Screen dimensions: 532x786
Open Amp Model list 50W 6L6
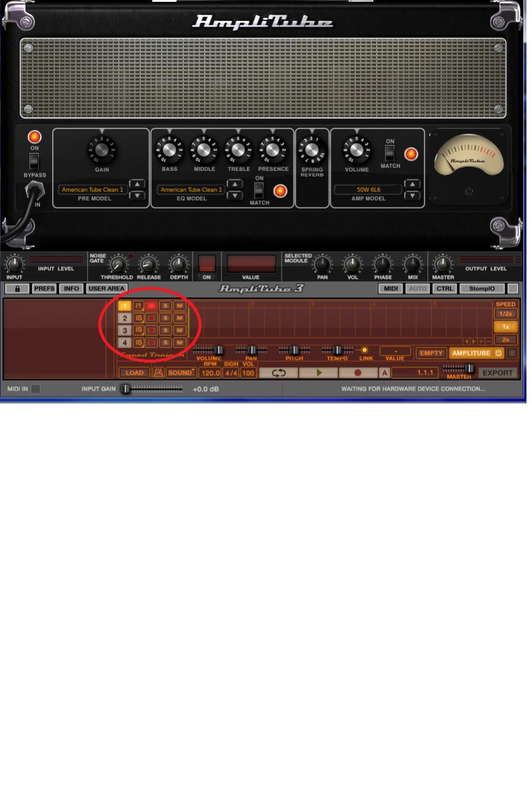pyautogui.click(x=368, y=189)
